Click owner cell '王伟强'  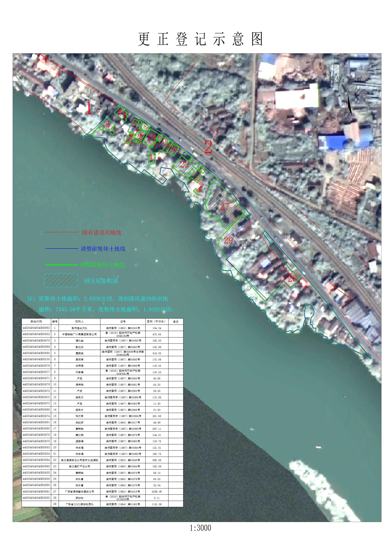click(80, 366)
